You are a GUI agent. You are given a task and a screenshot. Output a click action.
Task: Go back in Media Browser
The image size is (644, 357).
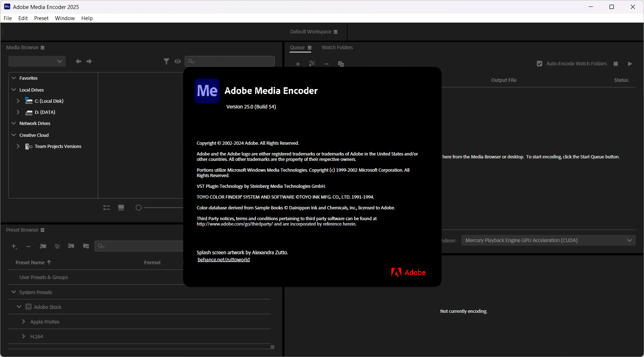(78, 61)
